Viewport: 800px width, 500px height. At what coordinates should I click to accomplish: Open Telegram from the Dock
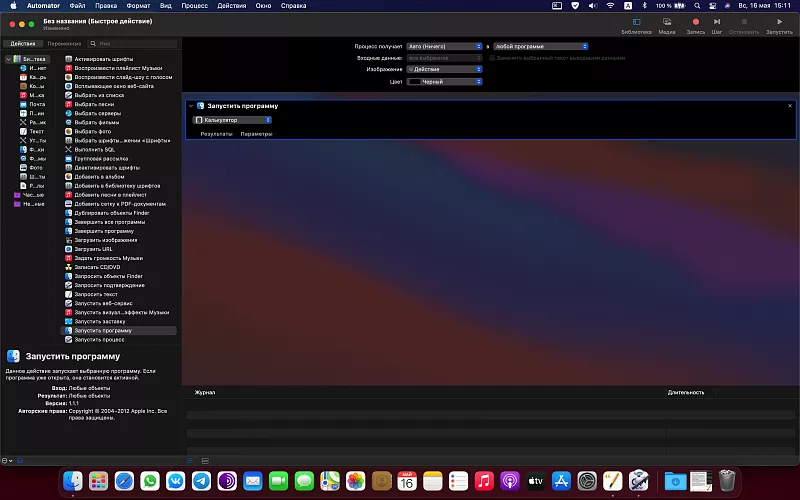pyautogui.click(x=202, y=481)
